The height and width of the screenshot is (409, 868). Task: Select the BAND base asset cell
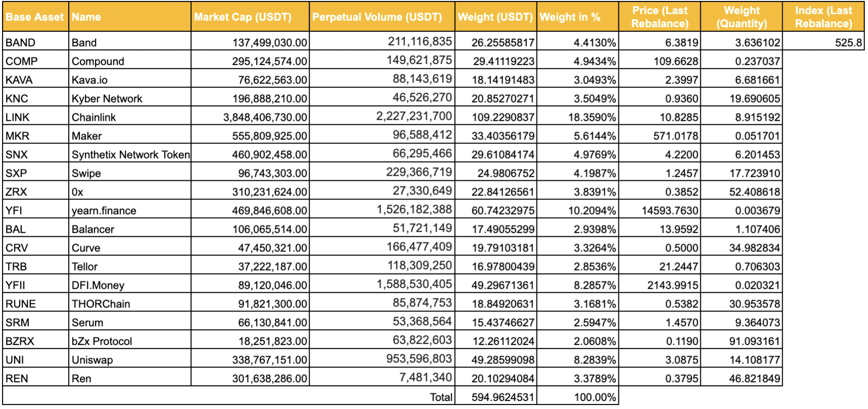click(x=35, y=41)
